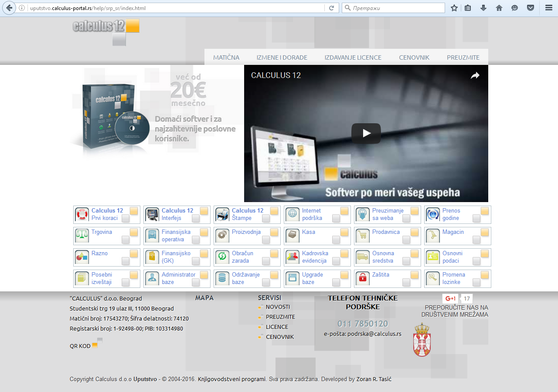Click the Proizvodnja gear icon

(x=222, y=236)
